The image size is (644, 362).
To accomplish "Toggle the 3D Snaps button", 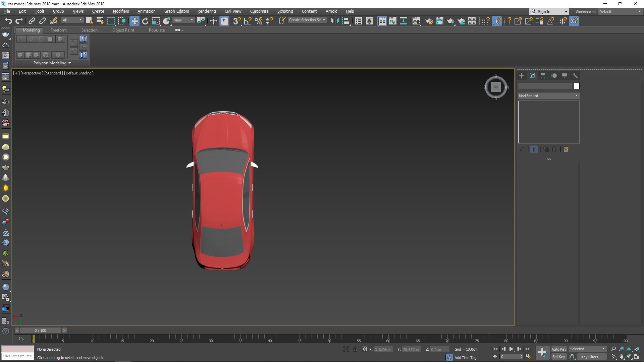I will pos(237,21).
